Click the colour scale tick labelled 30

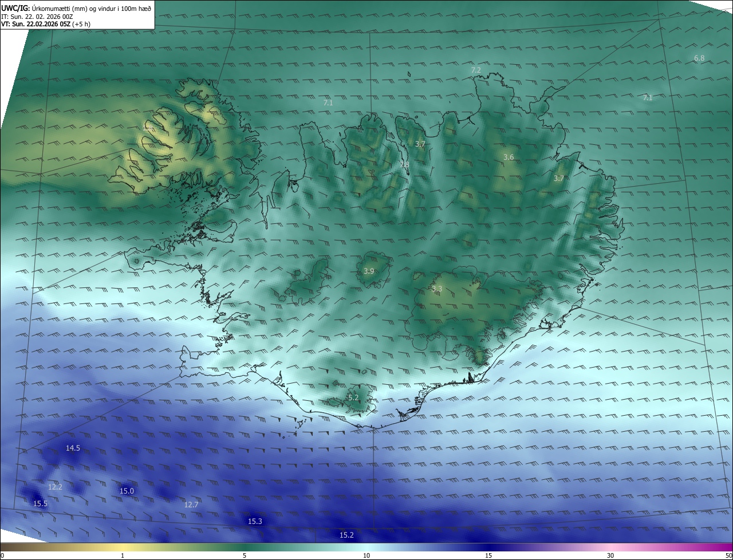(610, 555)
